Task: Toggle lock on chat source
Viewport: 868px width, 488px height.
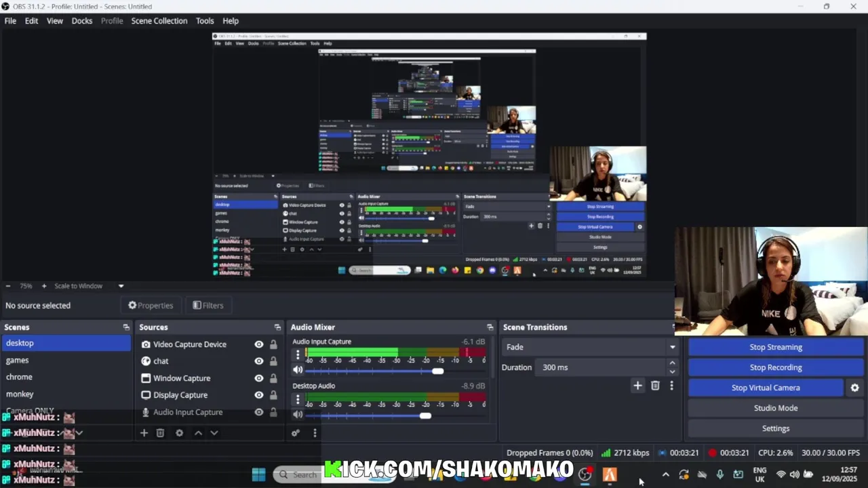Action: click(273, 361)
